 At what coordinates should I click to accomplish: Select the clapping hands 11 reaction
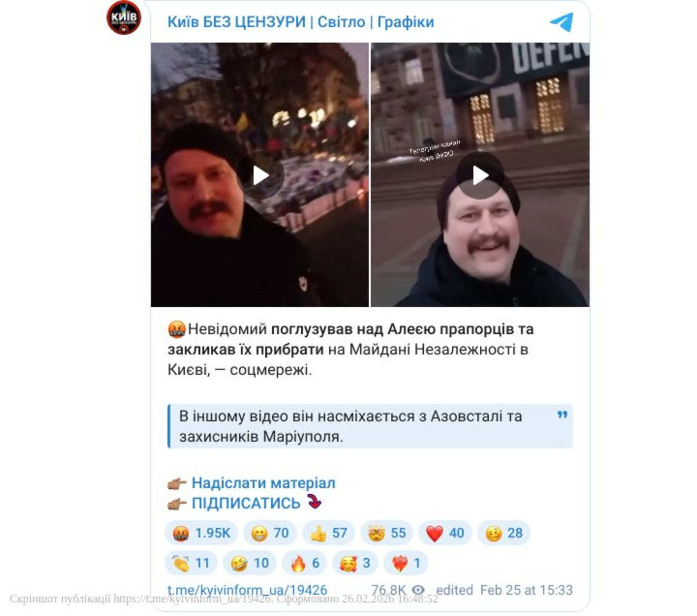pos(191,563)
